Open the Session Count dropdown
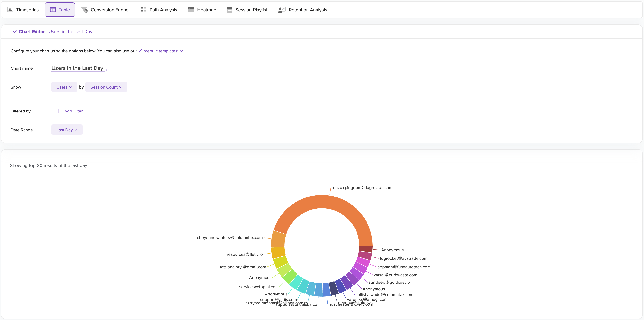Image resolution: width=644 pixels, height=320 pixels. pos(106,87)
